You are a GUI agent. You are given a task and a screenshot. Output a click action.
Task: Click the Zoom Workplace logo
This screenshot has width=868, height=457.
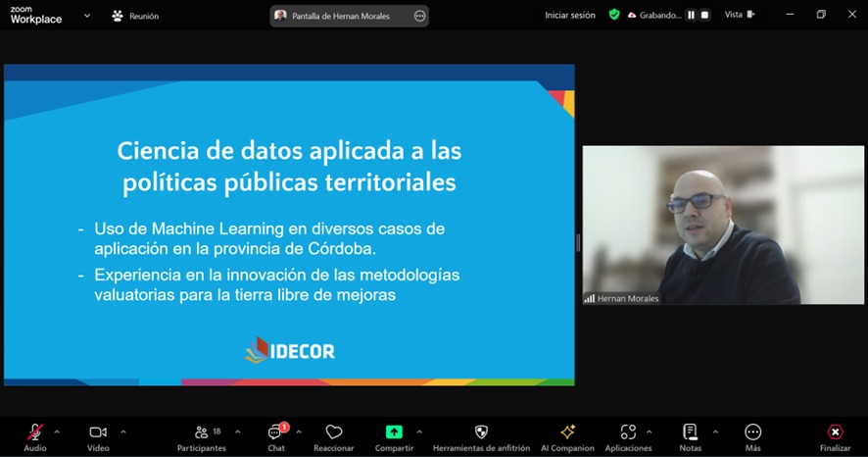tap(36, 16)
